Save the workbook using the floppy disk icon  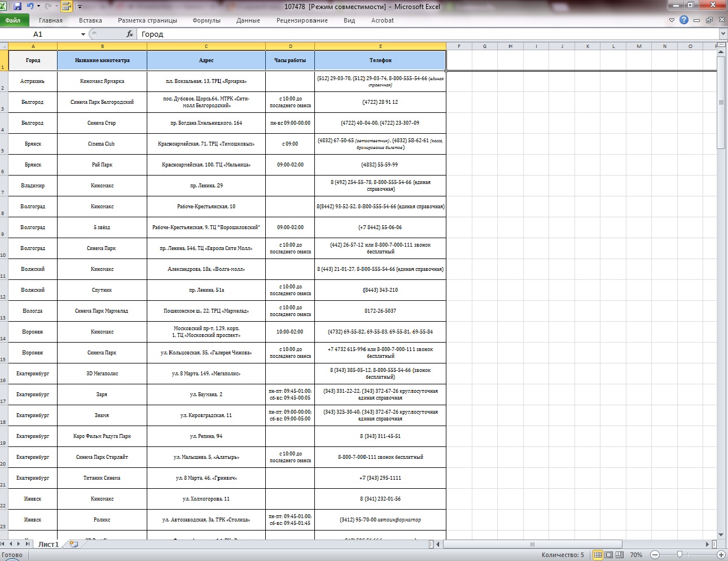[17, 6]
